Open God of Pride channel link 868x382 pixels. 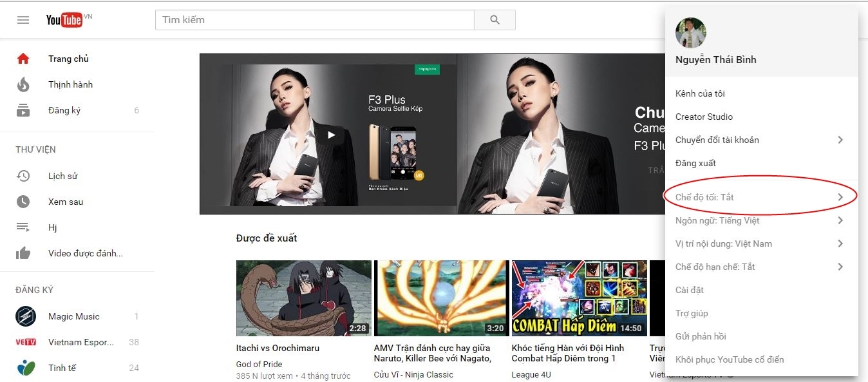259,364
